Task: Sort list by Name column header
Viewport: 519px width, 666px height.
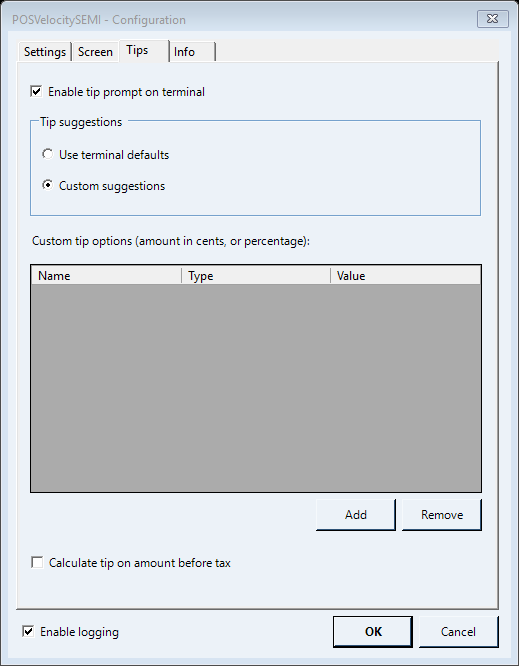Action: [106, 276]
